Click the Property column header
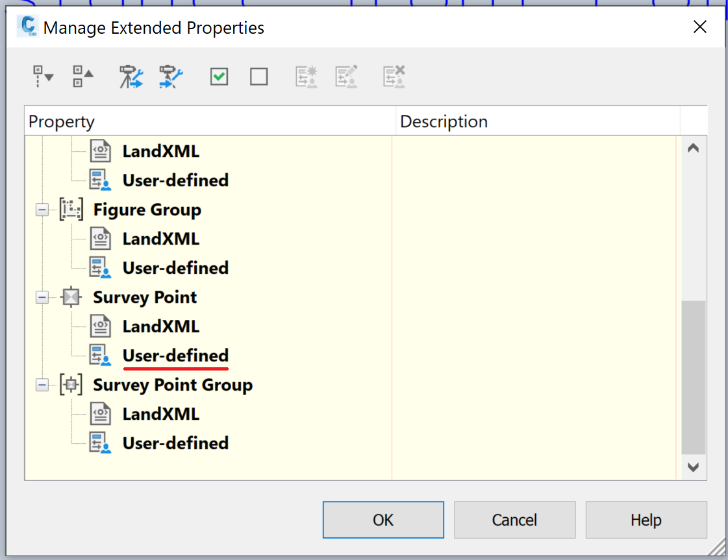Viewport: 728px width, 560px height. [62, 121]
